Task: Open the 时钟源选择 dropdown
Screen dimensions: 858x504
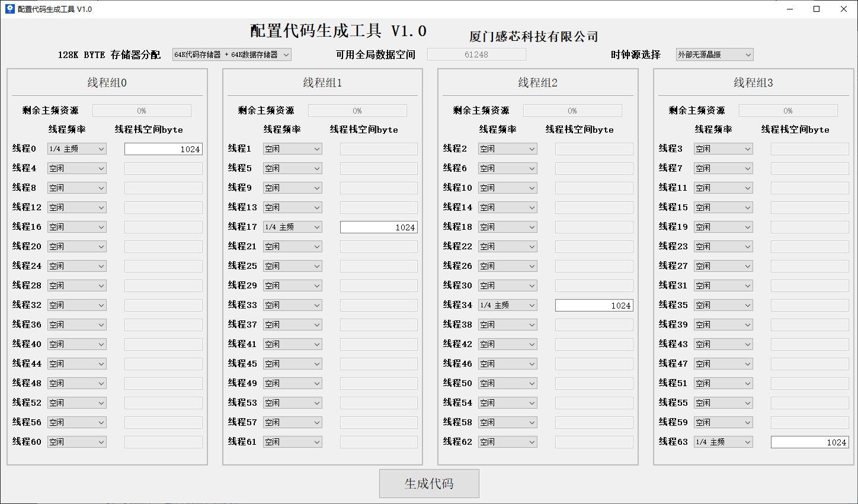Action: 715,54
